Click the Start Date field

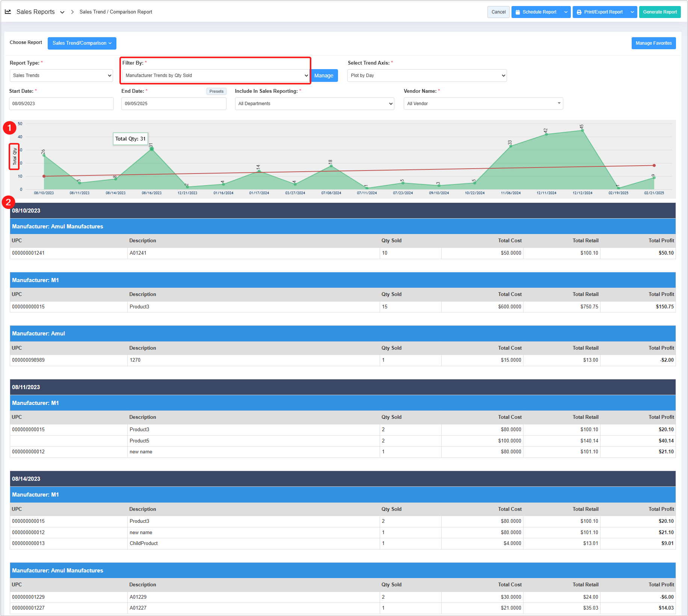(61, 104)
